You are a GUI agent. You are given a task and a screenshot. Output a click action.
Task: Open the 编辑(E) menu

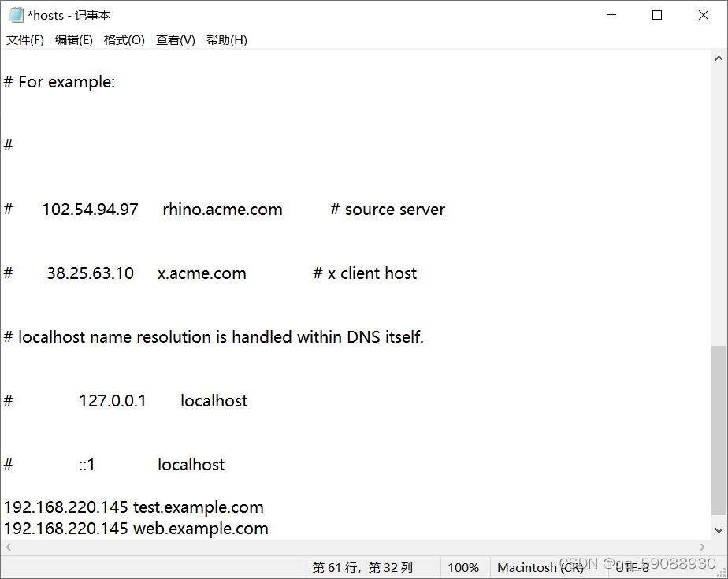coord(74,40)
